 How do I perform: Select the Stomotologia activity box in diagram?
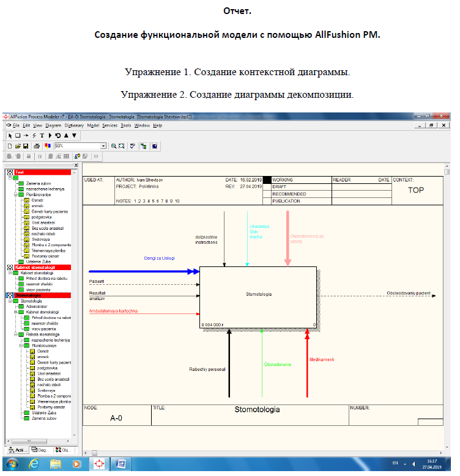coord(258,298)
